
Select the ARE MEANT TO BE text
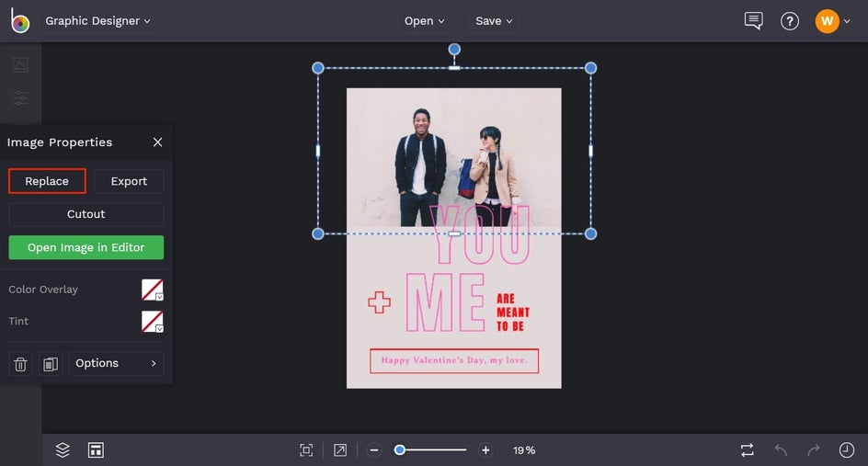(512, 313)
